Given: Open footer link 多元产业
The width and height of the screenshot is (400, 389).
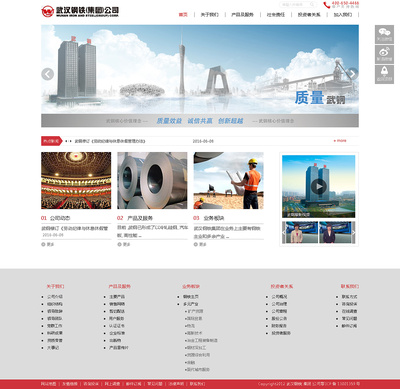Looking at the screenshot, I should pos(191,304).
